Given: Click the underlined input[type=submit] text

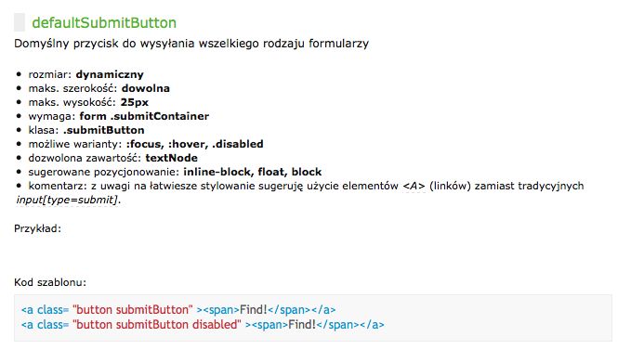Looking at the screenshot, I should click(68, 200).
